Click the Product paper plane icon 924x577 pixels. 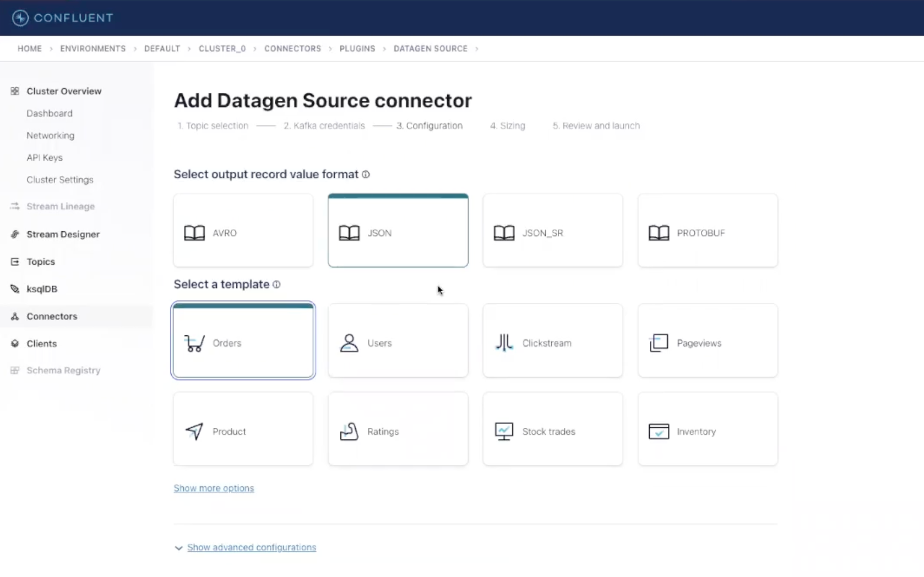point(194,431)
